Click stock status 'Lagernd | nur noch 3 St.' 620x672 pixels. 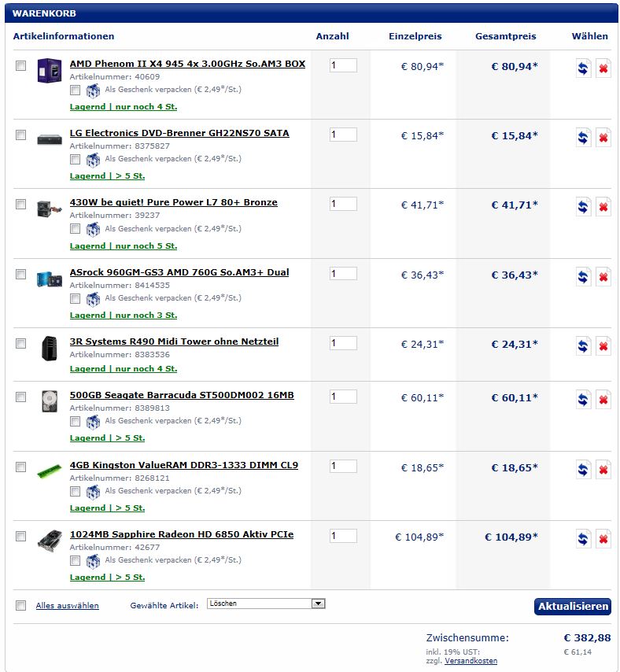point(124,316)
